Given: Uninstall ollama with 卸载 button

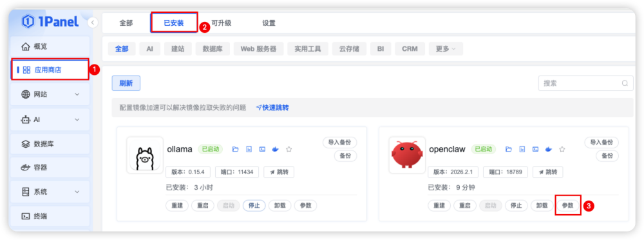Looking at the screenshot, I should [279, 205].
